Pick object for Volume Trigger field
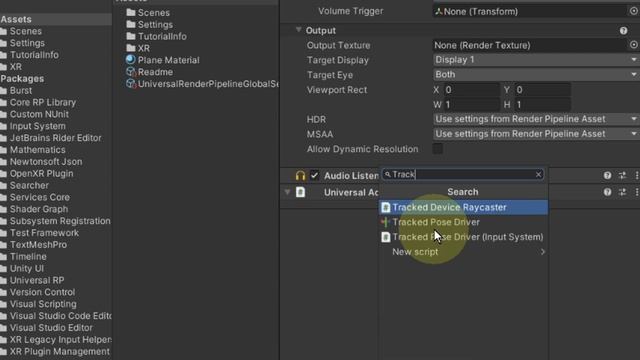 [633, 11]
